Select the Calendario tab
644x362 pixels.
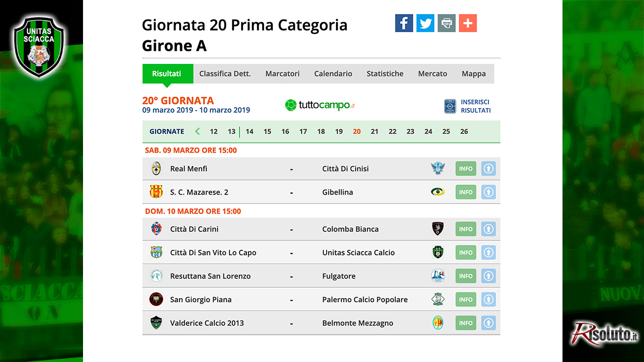[x=333, y=73]
